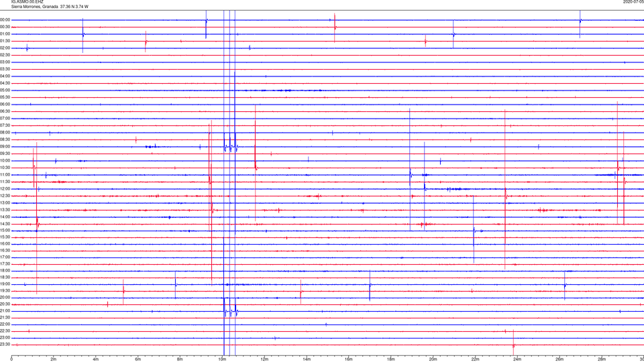Select the 28m minutes-axis label
The image size is (644, 362).
(x=602, y=359)
